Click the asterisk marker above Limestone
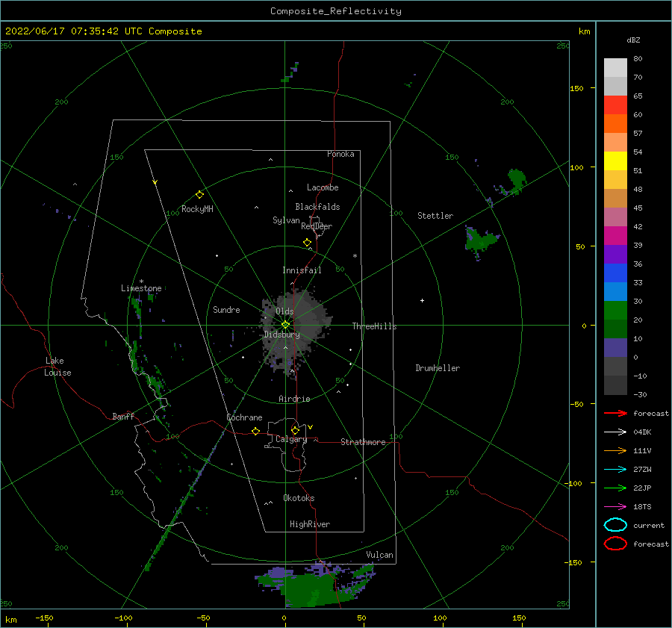Viewport: 672px width, 628px height. (x=141, y=282)
